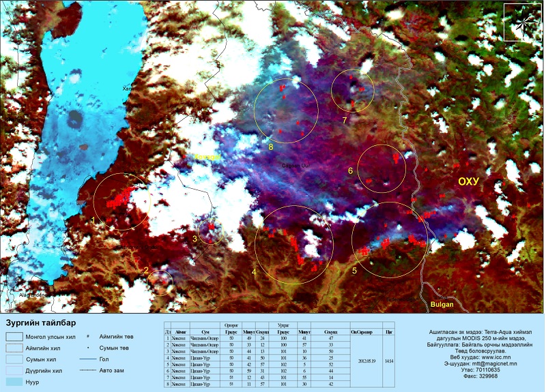Image resolution: width=546 pixels, height=392 pixels.
Task: Select fire zone circle number 5
Action: pos(389,239)
